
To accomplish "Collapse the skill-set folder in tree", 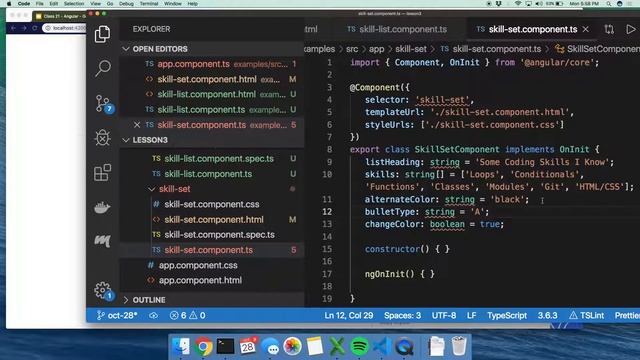I will (x=174, y=189).
